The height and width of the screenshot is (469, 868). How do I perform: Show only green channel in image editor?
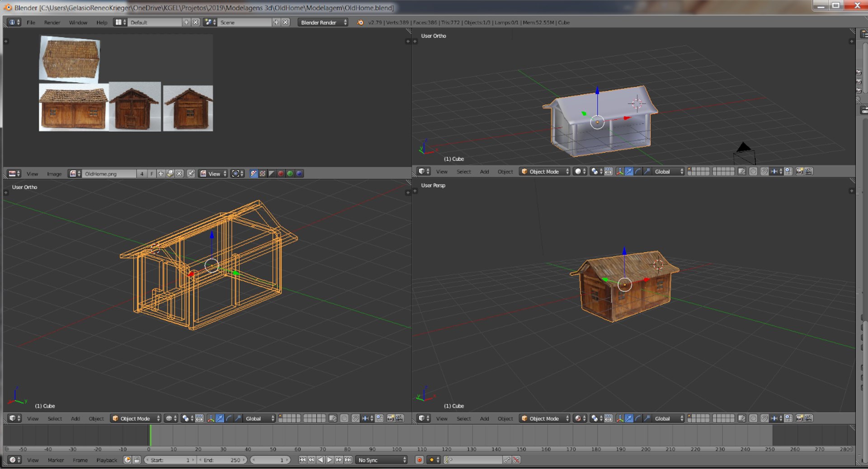290,174
